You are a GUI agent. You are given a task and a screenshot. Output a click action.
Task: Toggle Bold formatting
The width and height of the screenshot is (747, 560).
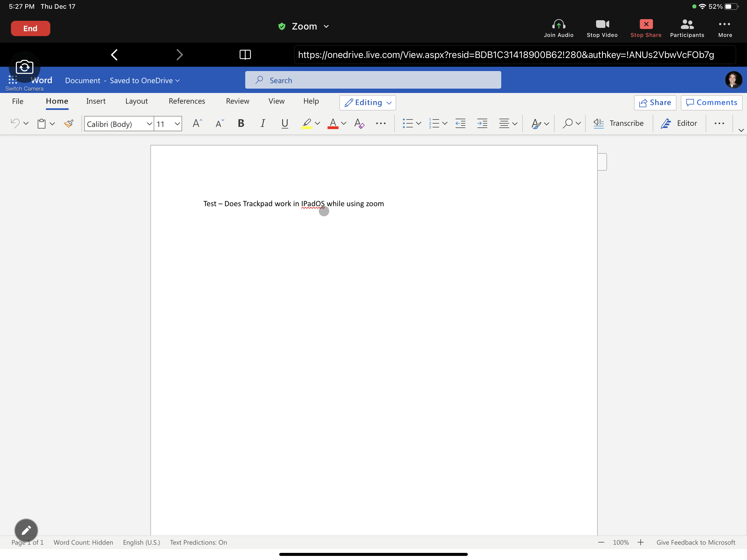tap(241, 124)
